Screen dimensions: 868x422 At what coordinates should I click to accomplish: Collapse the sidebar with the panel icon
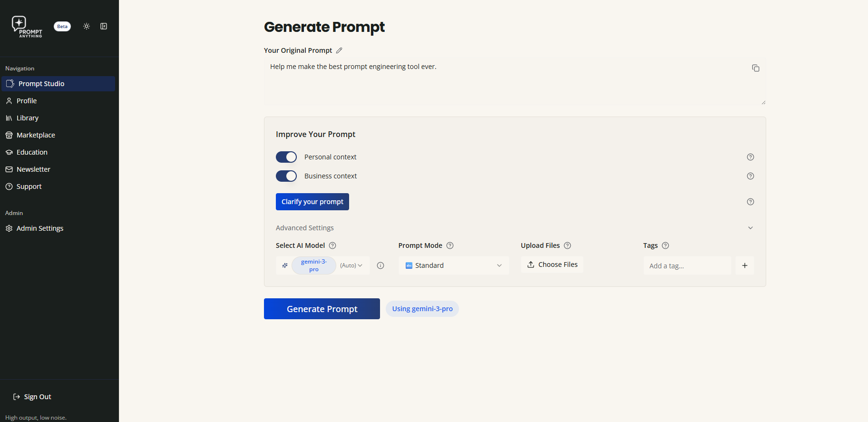point(104,26)
